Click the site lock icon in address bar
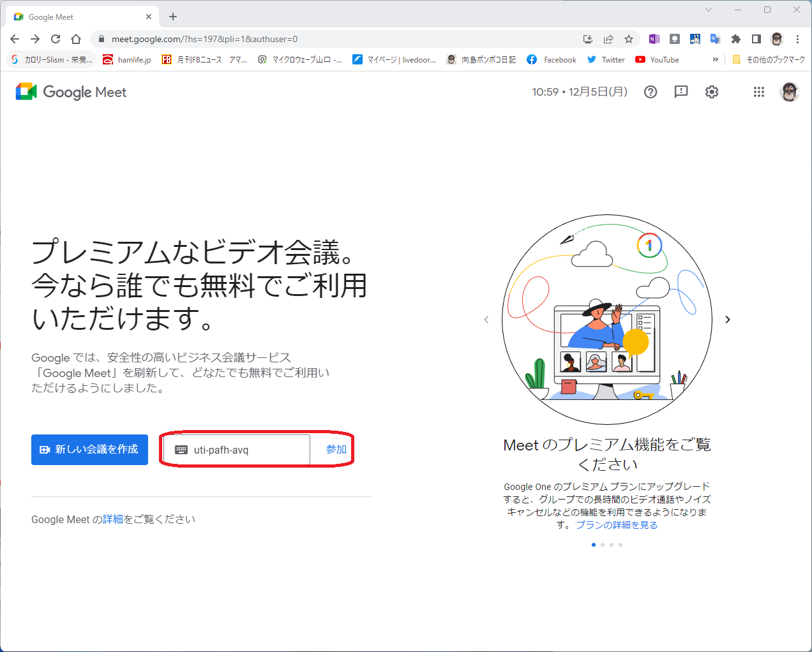 [101, 39]
